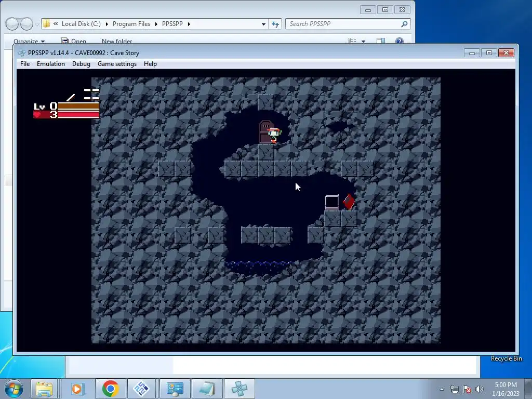
Task: Click the wooden door in the cave
Action: coord(265,132)
